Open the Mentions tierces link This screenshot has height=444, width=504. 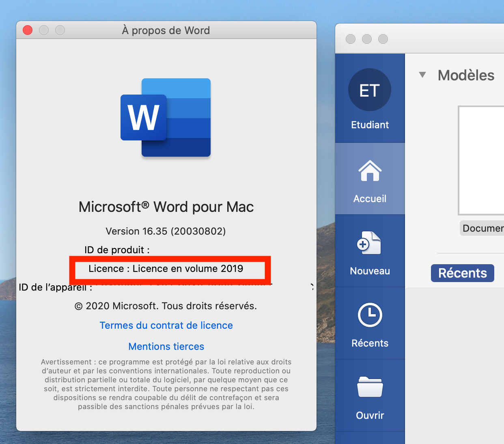pyautogui.click(x=166, y=347)
